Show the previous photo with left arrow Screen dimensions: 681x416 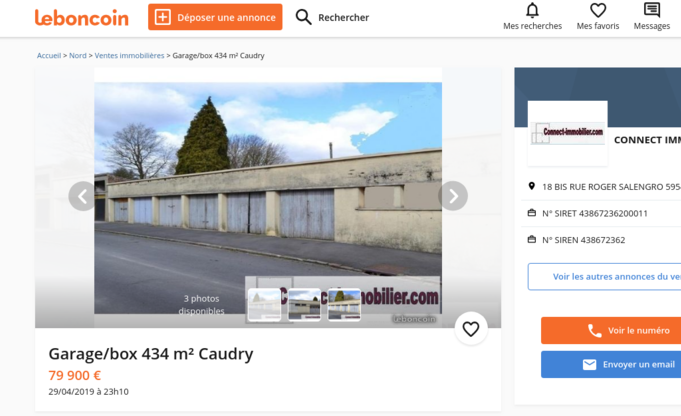83,196
